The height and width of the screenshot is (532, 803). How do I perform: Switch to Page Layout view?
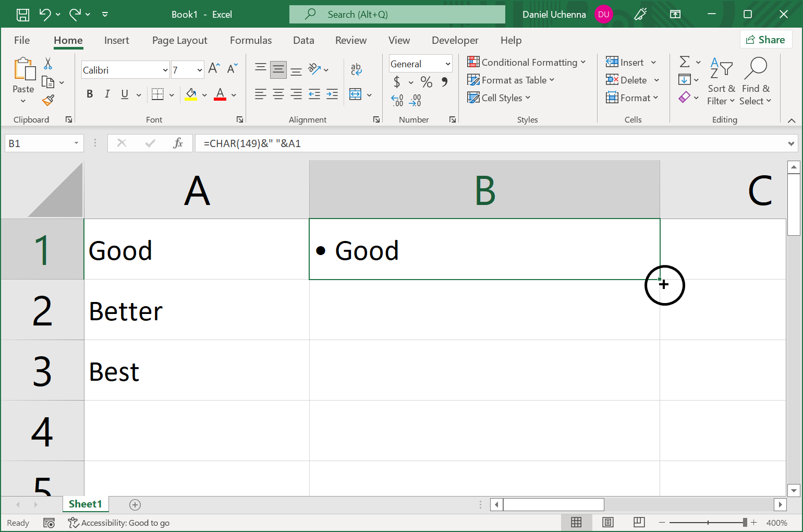pyautogui.click(x=607, y=523)
